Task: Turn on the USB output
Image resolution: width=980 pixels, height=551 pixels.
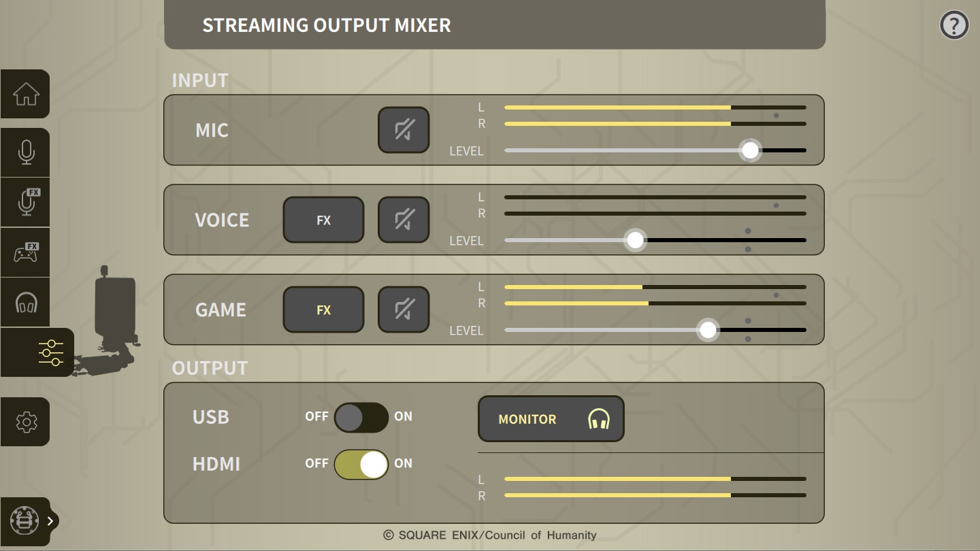Action: coord(361,417)
